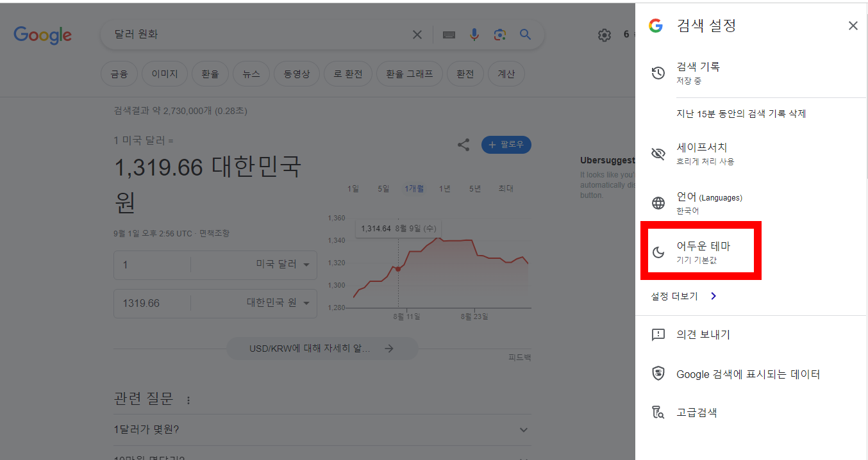The image size is (868, 460).
Task: Click the arrow in USD/KRW details button
Action: tap(388, 349)
